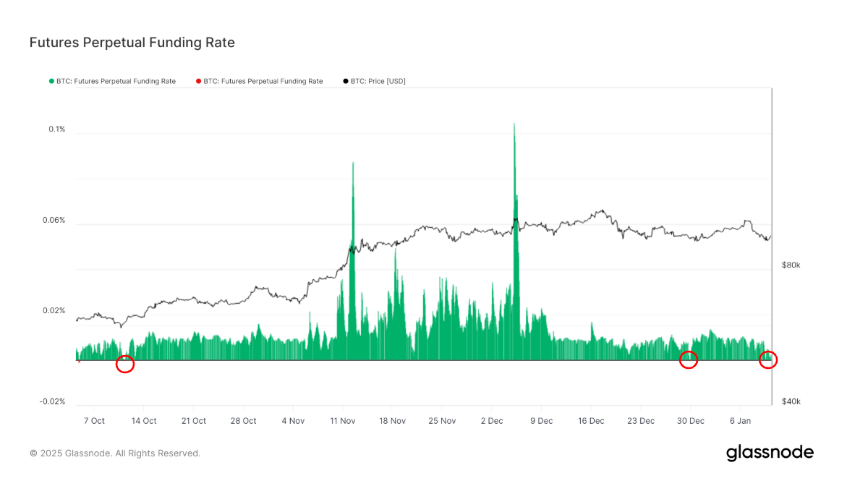
Task: Click the chart title Futures Perpetual Funding Rate
Action: (132, 43)
